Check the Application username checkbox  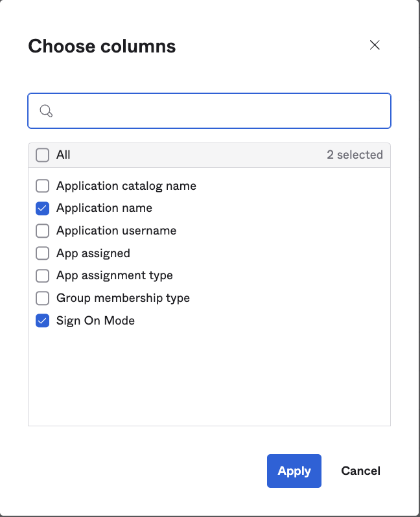click(x=42, y=231)
